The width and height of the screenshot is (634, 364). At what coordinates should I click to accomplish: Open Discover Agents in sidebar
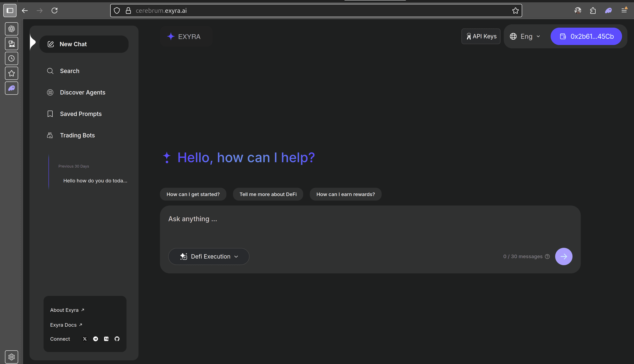(x=83, y=92)
